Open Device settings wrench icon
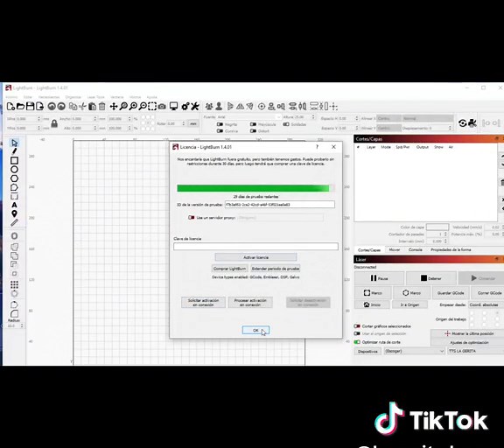This screenshot has height=448, width=504. click(195, 107)
